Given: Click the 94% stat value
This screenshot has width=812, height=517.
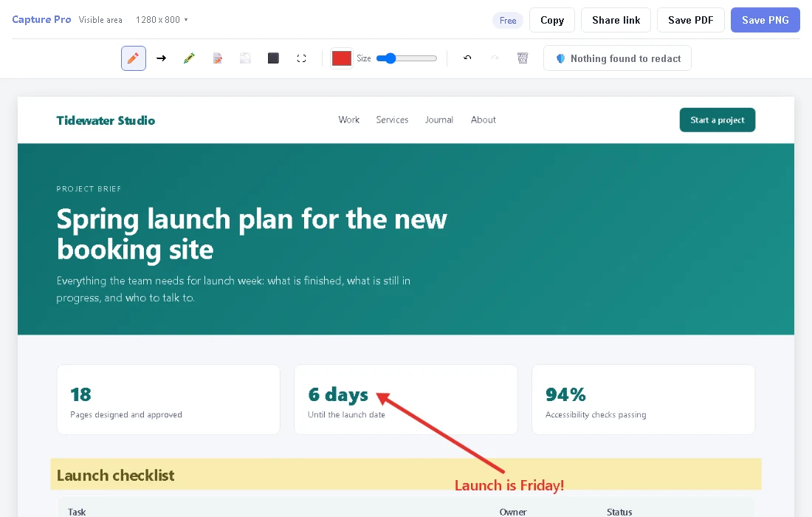Looking at the screenshot, I should point(565,394).
